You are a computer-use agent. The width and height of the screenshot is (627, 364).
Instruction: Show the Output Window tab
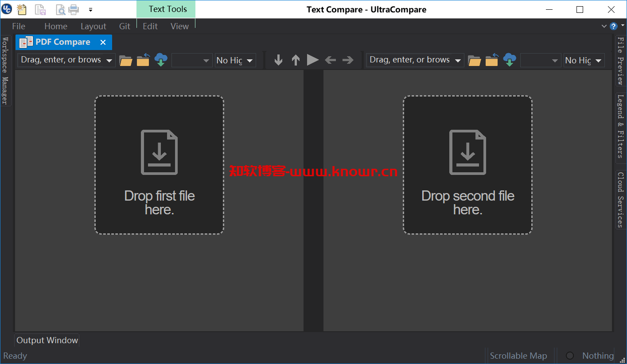click(47, 340)
